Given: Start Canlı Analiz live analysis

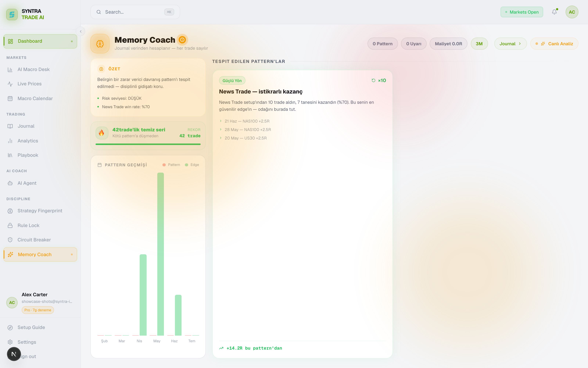Looking at the screenshot, I should [x=554, y=44].
